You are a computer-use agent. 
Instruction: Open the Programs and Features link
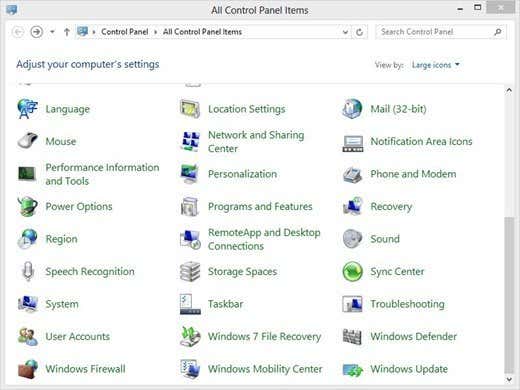[x=260, y=207]
